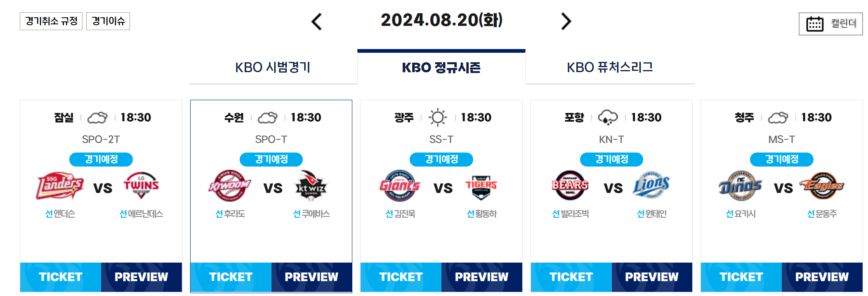
Task: Click the KIA Tigers logo
Action: click(481, 186)
